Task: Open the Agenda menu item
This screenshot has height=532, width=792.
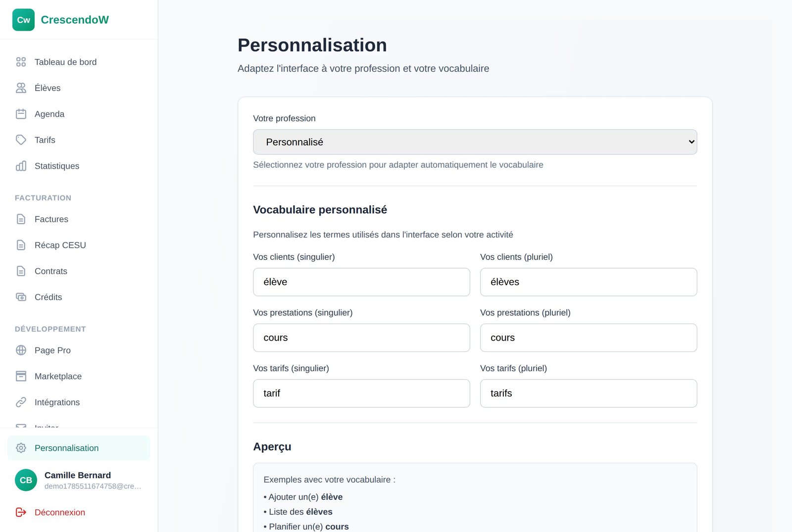Action: (79, 114)
